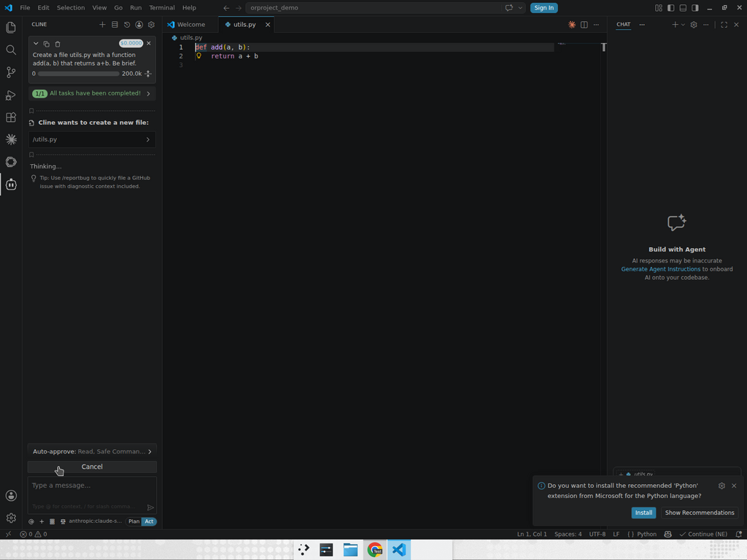Open the Accounts icon in activity bar
747x560 pixels.
[x=11, y=496]
